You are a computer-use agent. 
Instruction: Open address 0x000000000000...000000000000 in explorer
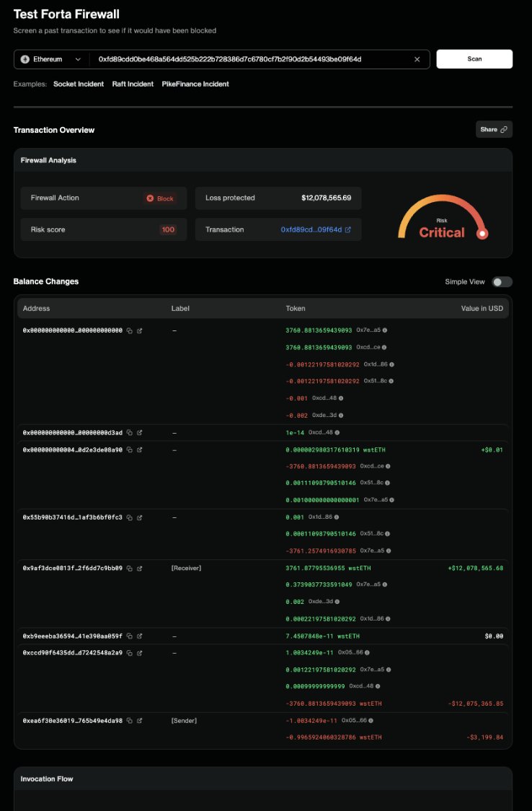click(x=139, y=330)
